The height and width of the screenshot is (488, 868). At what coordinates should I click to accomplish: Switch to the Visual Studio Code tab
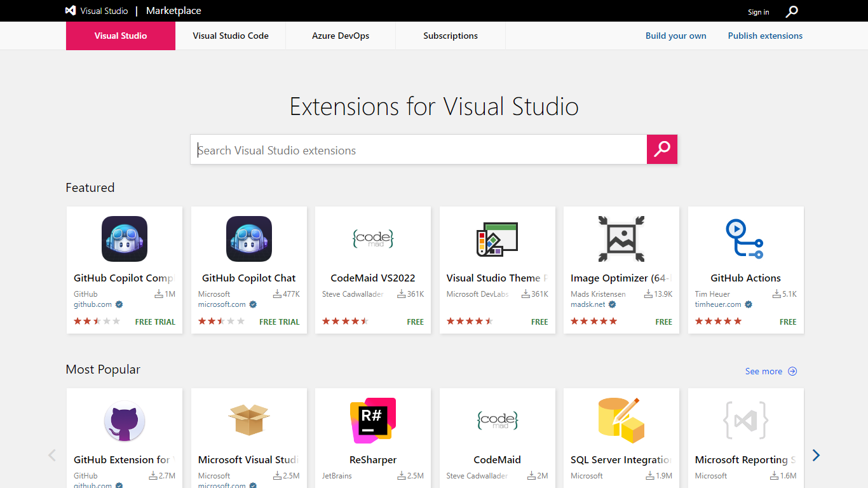[x=231, y=36]
